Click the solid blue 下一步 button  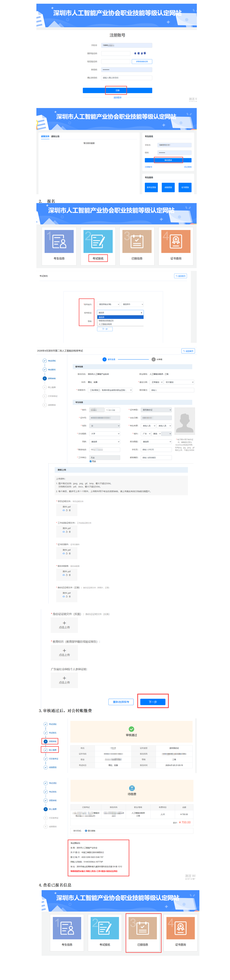[153, 702]
